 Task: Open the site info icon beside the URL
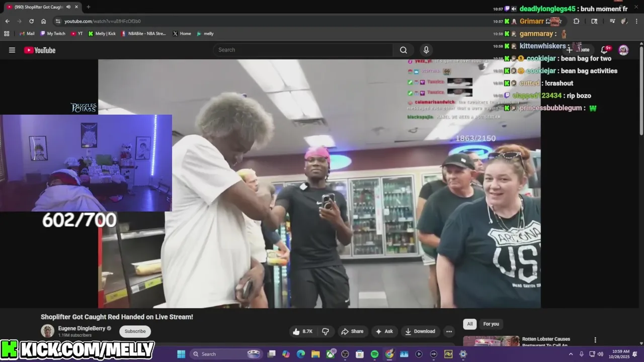click(58, 21)
